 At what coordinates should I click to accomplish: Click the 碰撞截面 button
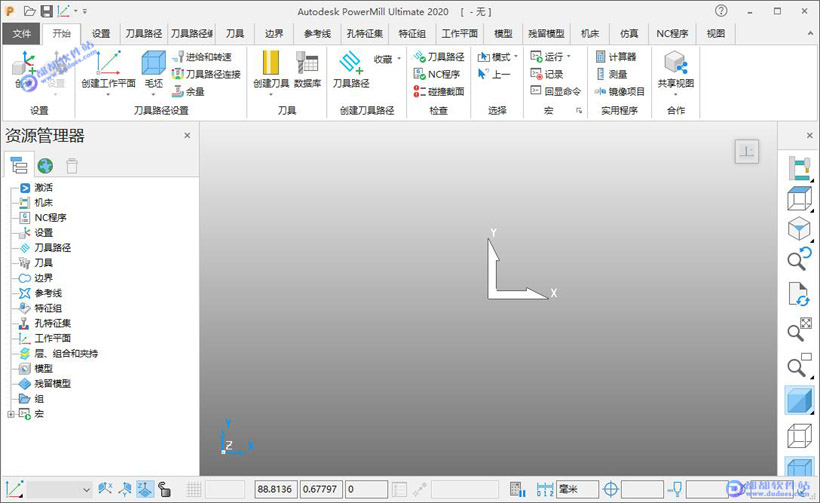pyautogui.click(x=439, y=92)
